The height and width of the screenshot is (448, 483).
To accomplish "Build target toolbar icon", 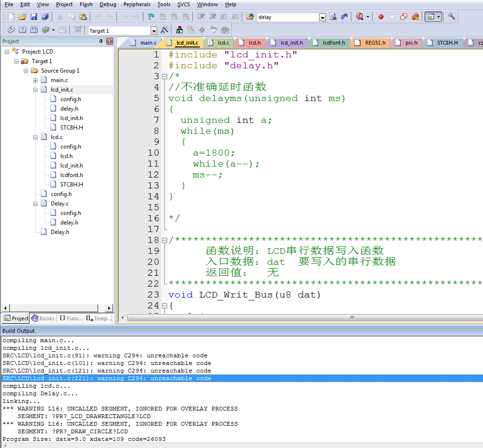I will (x=22, y=30).
